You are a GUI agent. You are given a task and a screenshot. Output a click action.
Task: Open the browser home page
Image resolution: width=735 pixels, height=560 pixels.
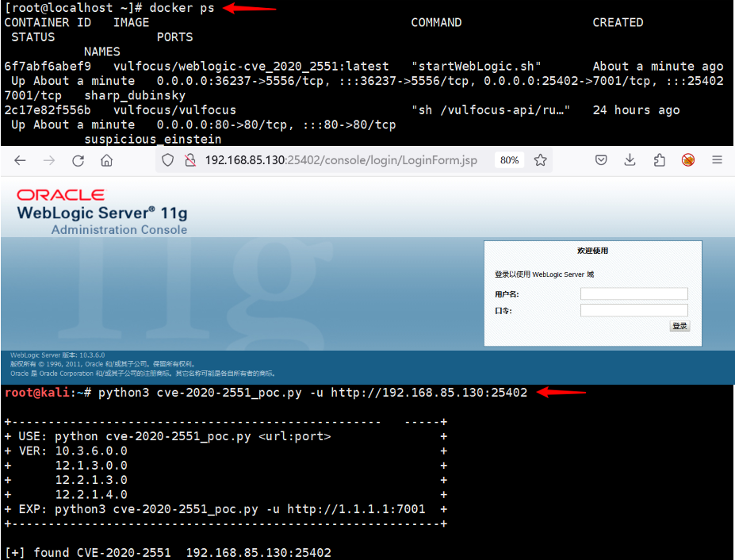pos(107,160)
